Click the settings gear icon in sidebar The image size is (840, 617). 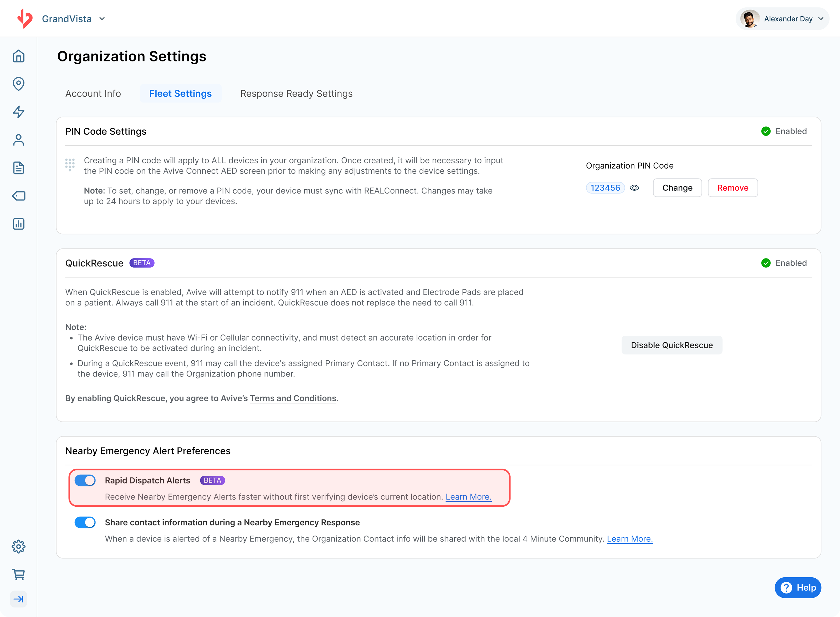coord(18,547)
